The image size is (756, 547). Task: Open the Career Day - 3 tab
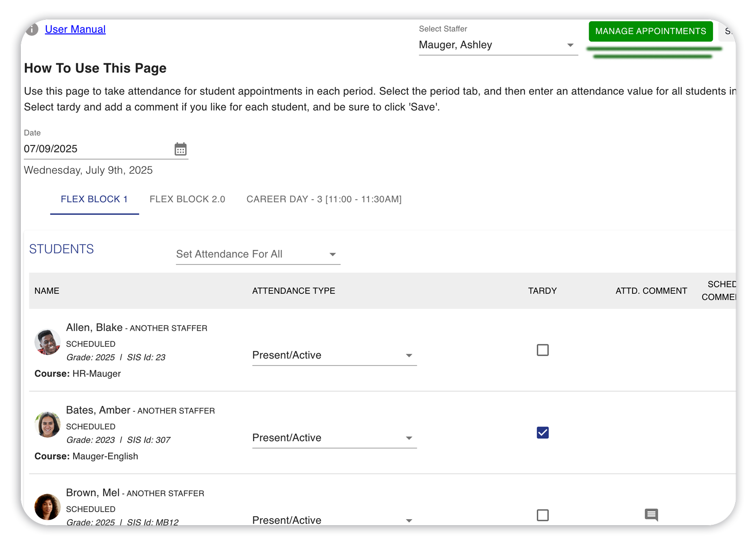coord(324,199)
